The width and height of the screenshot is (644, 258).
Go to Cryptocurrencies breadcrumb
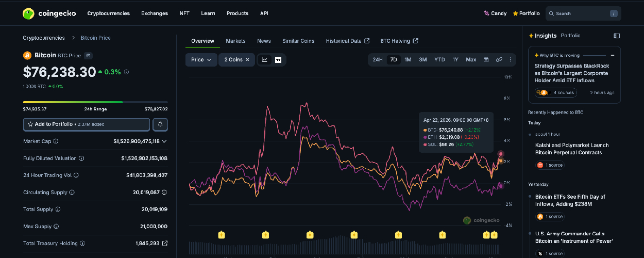[x=44, y=38]
